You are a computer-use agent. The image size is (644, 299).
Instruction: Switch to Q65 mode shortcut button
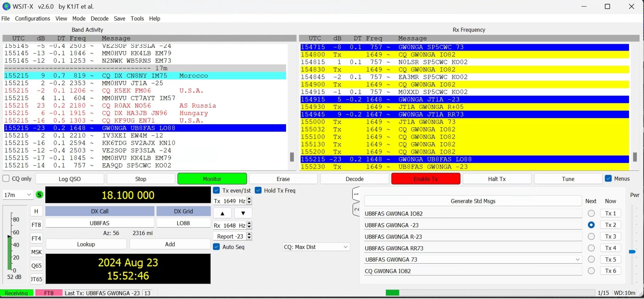coord(36,266)
